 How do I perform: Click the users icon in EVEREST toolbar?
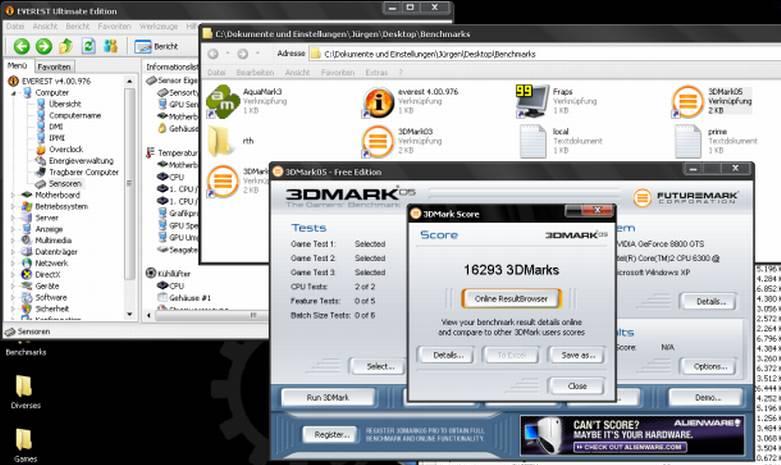[x=111, y=46]
